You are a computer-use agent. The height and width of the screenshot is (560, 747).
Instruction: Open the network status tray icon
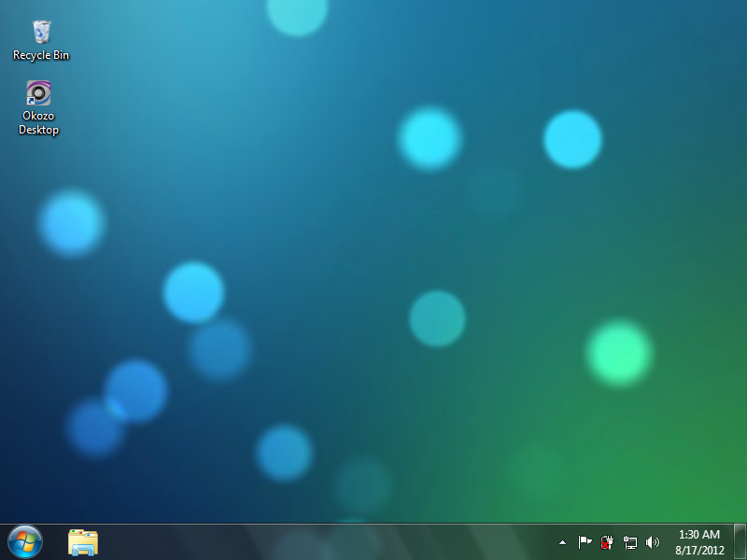629,542
